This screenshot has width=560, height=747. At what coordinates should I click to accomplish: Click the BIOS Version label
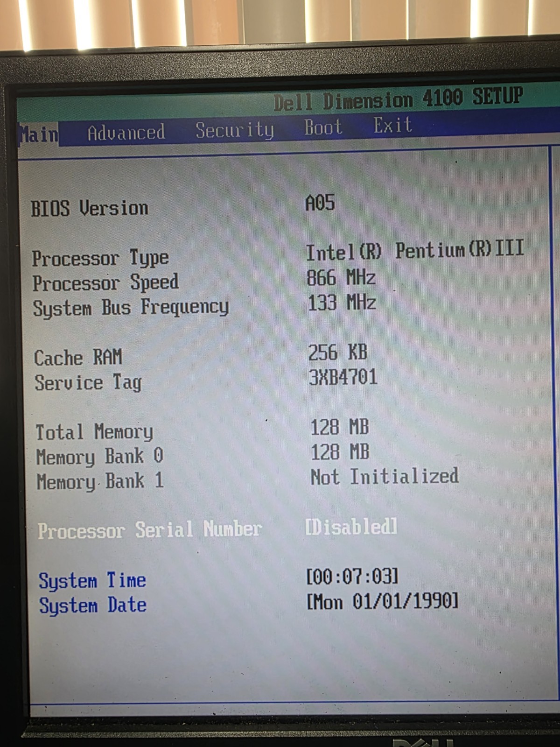[x=90, y=208]
